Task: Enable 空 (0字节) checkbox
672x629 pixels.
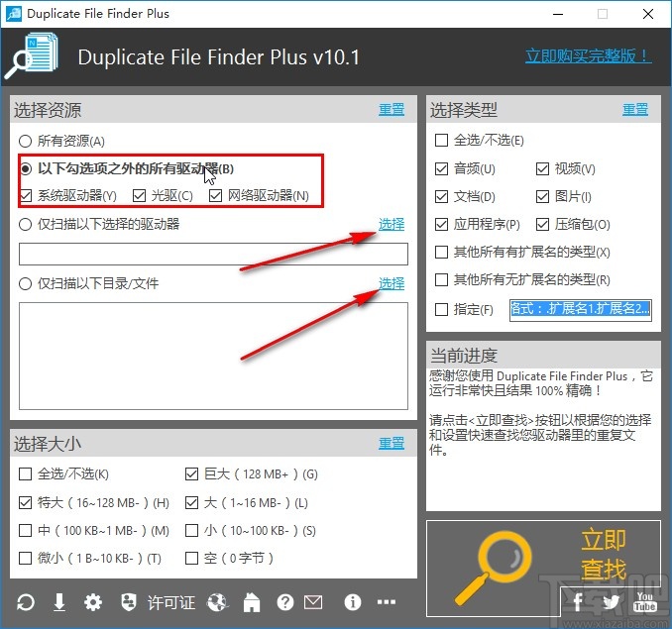Action: [x=191, y=558]
